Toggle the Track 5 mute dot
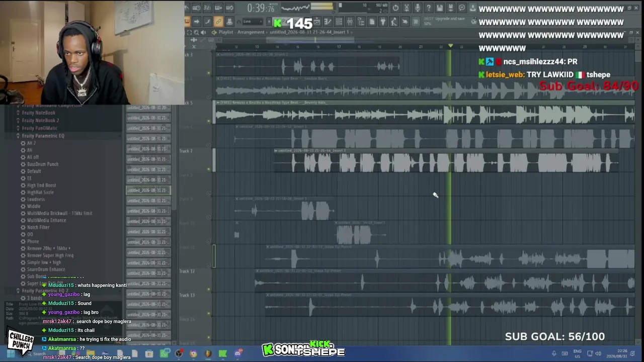Screen dimensions: 644x362 coord(209,121)
